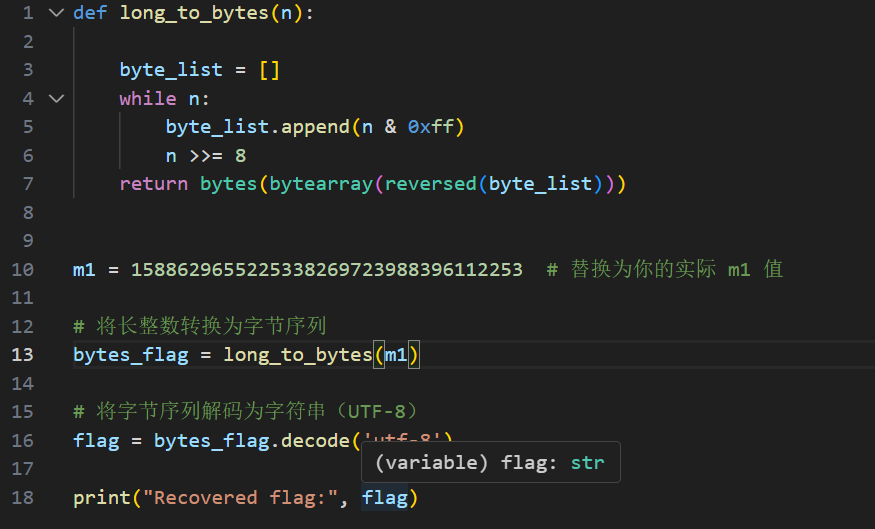Click the long integer m1 value
The width and height of the screenshot is (875, 529).
(x=327, y=270)
